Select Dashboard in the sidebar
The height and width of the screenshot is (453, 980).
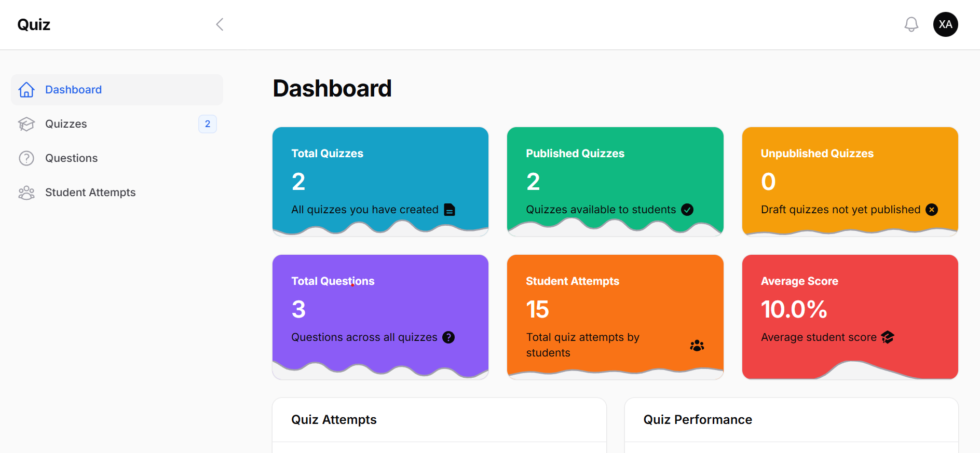click(x=73, y=90)
